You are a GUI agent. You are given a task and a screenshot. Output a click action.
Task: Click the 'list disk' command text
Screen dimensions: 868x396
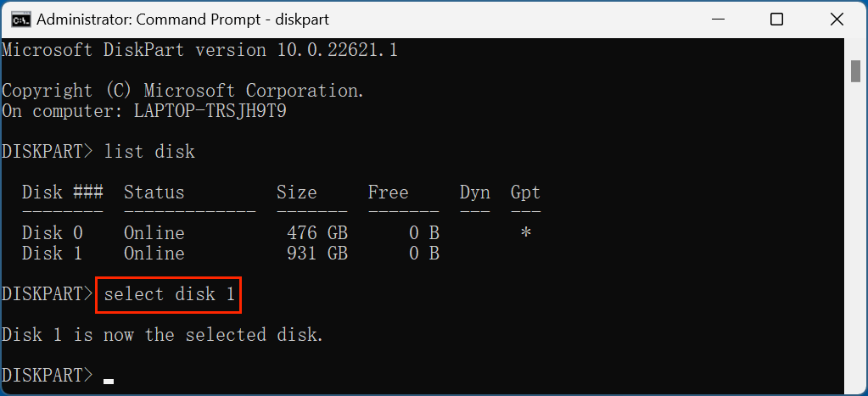pyautogui.click(x=149, y=152)
